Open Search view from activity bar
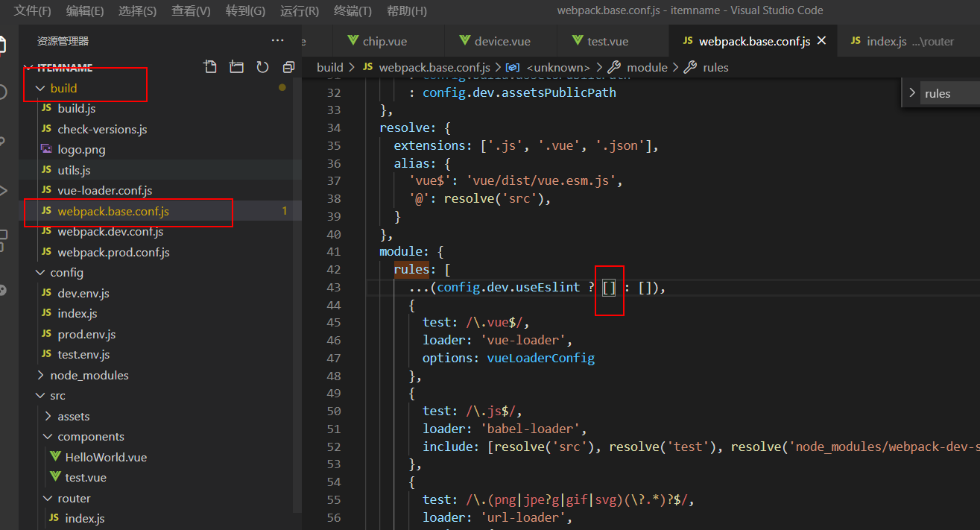 click(4, 92)
